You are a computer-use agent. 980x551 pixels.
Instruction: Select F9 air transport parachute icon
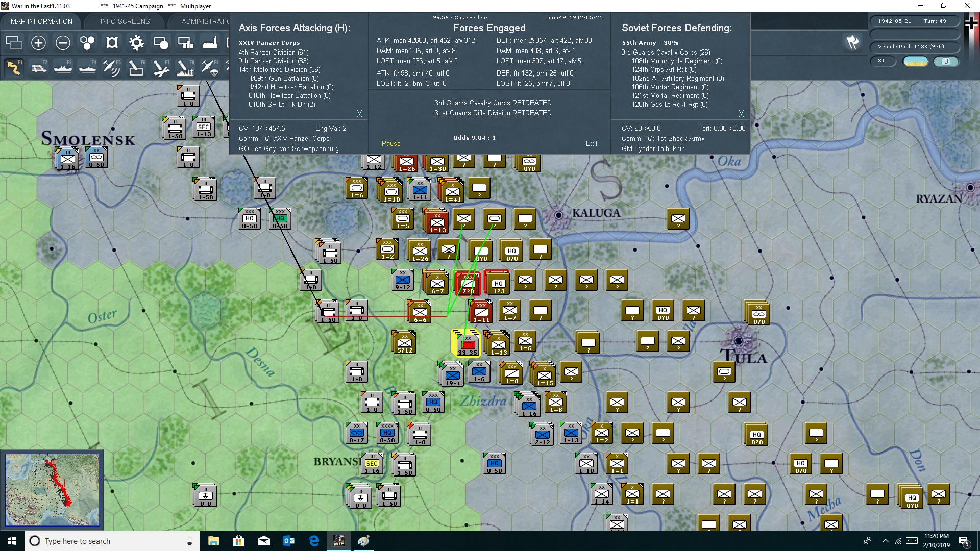click(x=209, y=68)
